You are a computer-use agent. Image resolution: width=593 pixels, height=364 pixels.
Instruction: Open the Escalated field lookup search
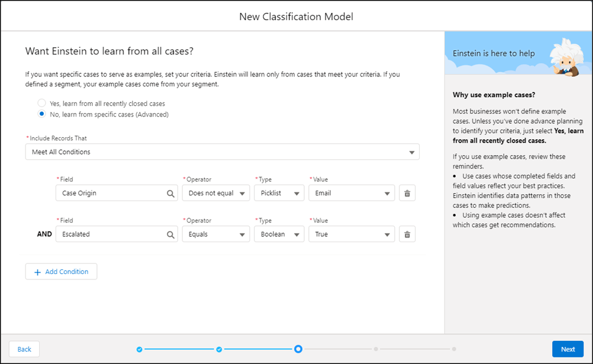[x=170, y=234]
